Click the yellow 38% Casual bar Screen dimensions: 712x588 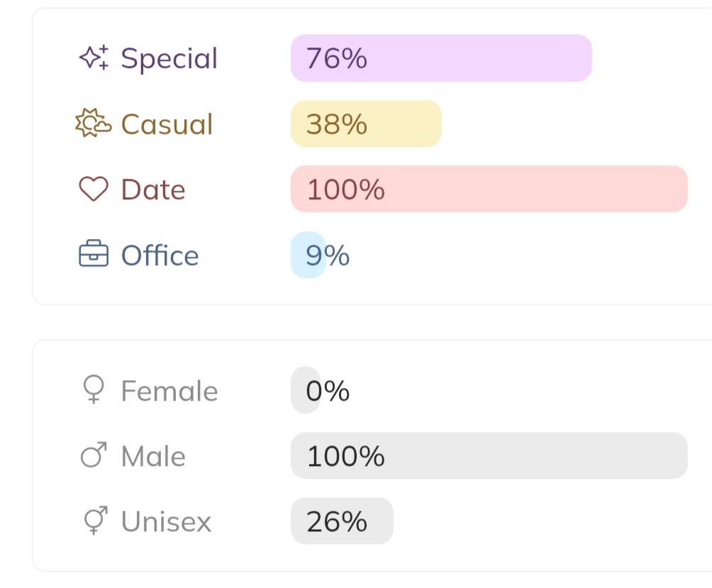[x=366, y=124]
